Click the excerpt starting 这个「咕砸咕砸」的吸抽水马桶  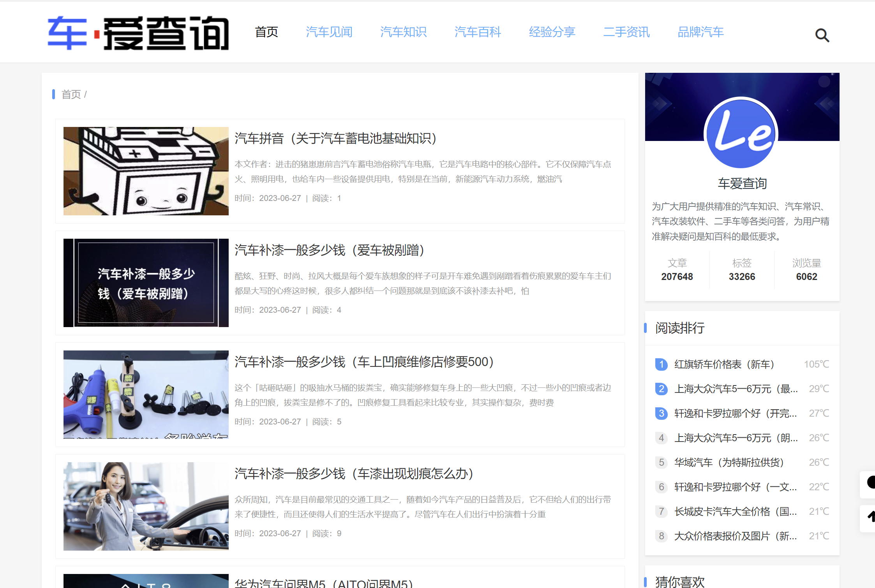(x=423, y=395)
